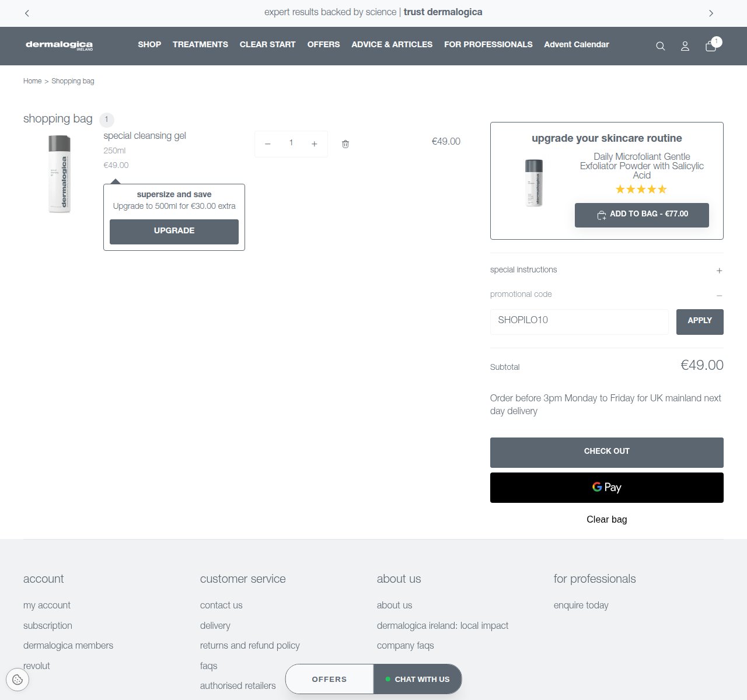This screenshot has width=747, height=700.
Task: Click the trust dermalogica announcement text
Action: coord(443,12)
